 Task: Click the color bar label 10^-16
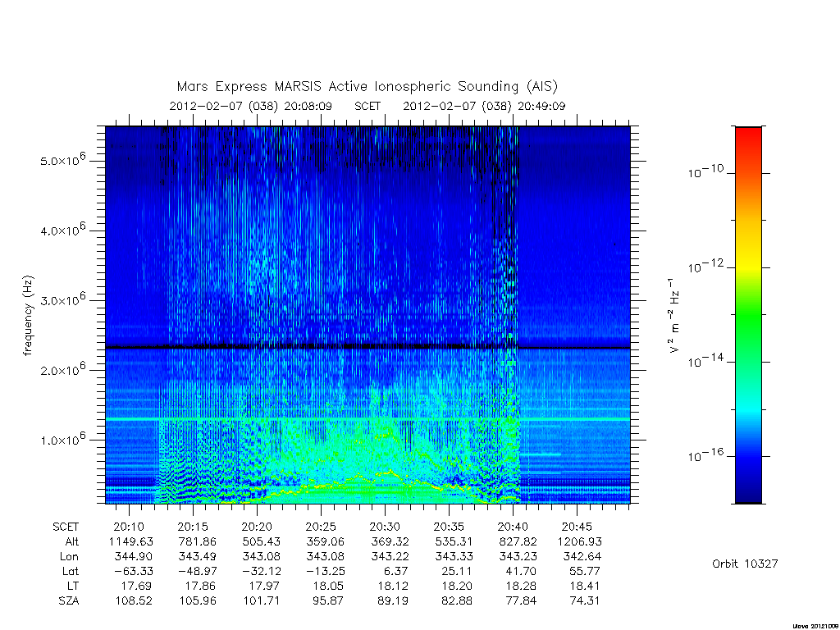point(705,455)
